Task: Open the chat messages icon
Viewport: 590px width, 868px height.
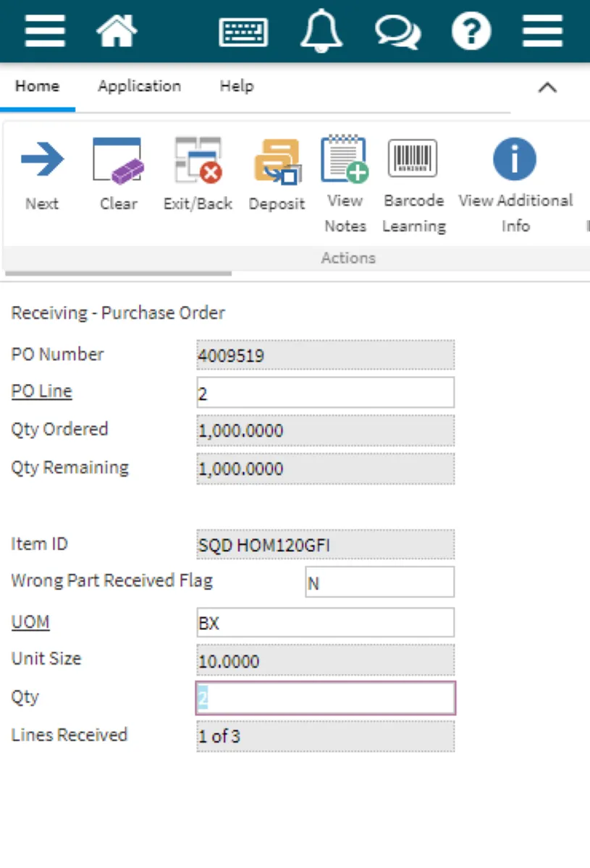Action: point(397,32)
